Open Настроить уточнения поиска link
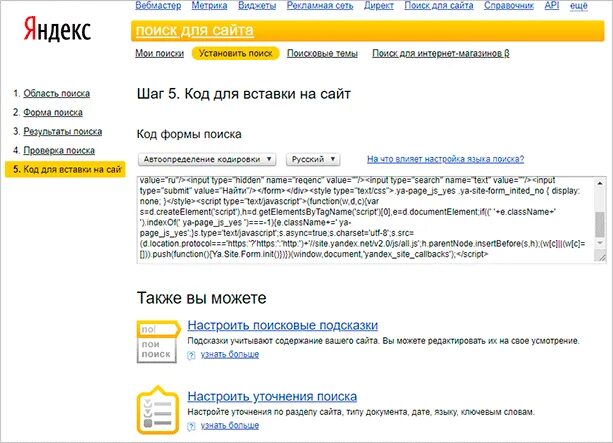Viewport: 613px width, 443px height. point(272,396)
